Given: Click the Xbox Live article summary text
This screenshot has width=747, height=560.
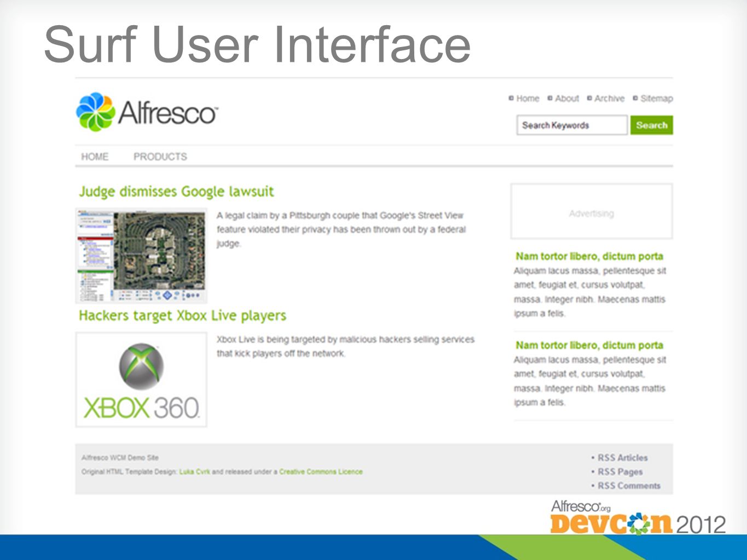Looking at the screenshot, I should pos(345,346).
